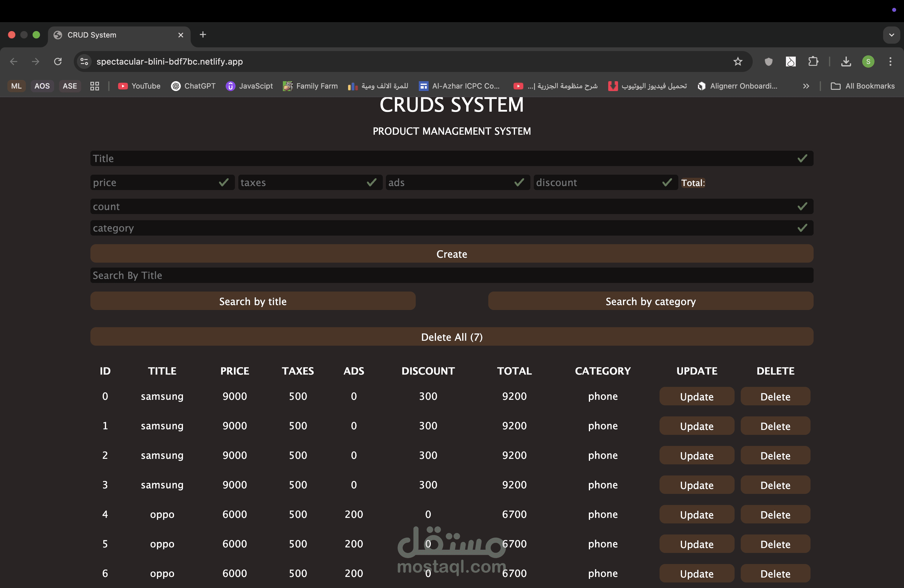Show more bookmarks with double chevron
The image size is (904, 588).
pos(806,86)
